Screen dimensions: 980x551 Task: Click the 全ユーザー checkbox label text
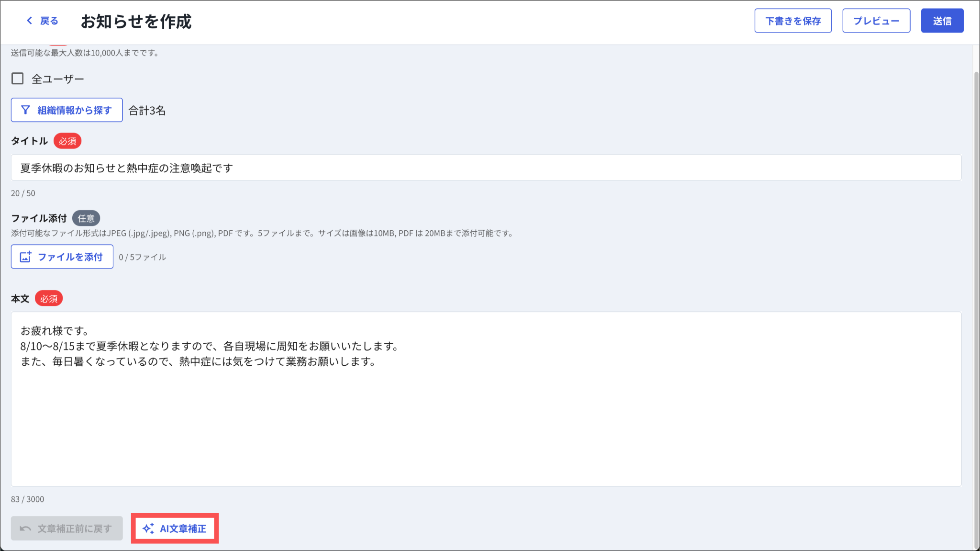coord(57,79)
